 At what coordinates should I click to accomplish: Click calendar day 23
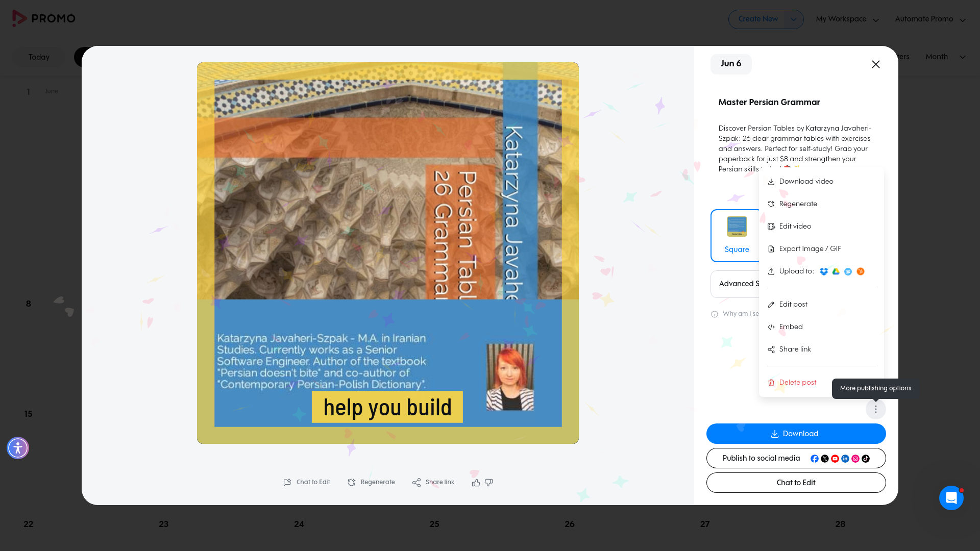(164, 524)
